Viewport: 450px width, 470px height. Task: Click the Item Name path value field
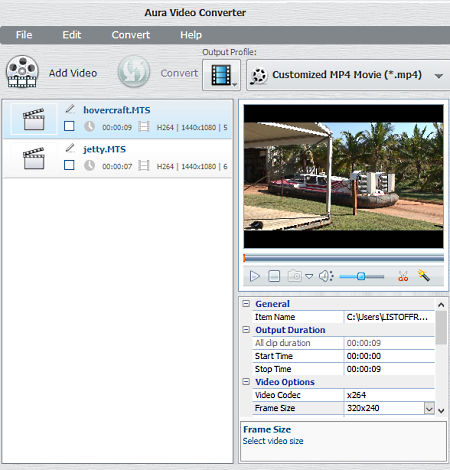pos(389,317)
